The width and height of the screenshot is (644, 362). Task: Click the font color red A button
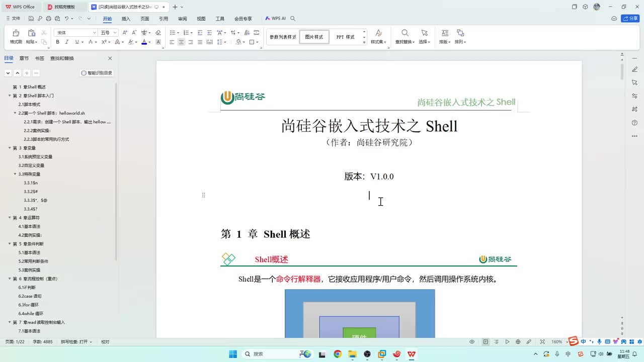144,42
